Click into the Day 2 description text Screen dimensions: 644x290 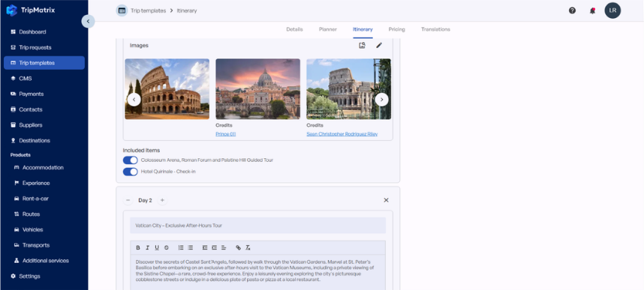(258, 271)
